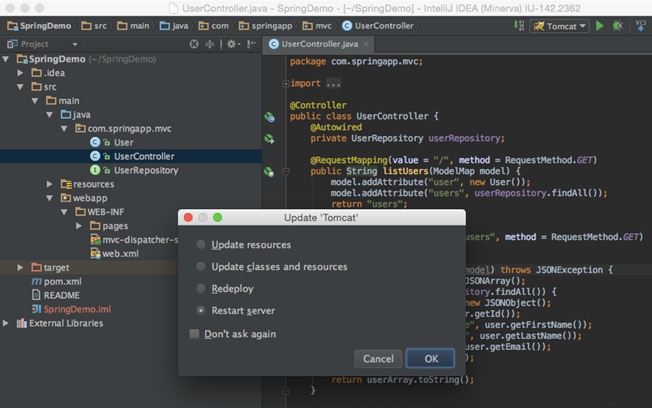Select UserRepository in the project tree
The image size is (652, 408).
146,170
